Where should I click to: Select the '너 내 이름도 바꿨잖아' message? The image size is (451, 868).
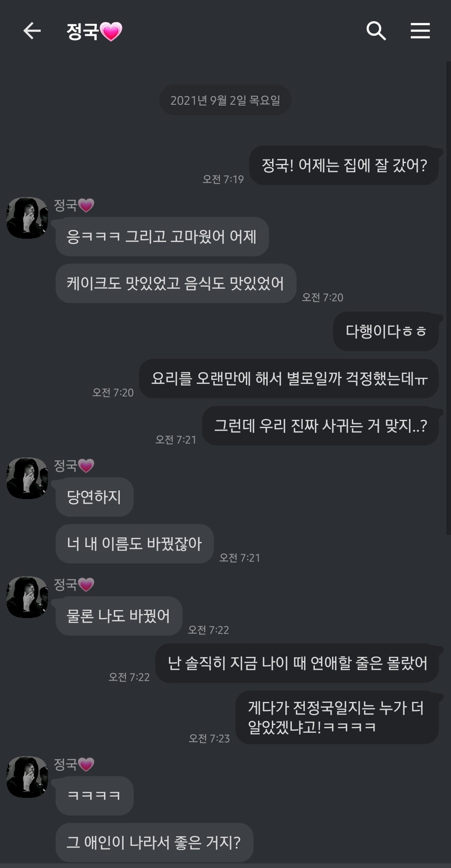(x=134, y=544)
